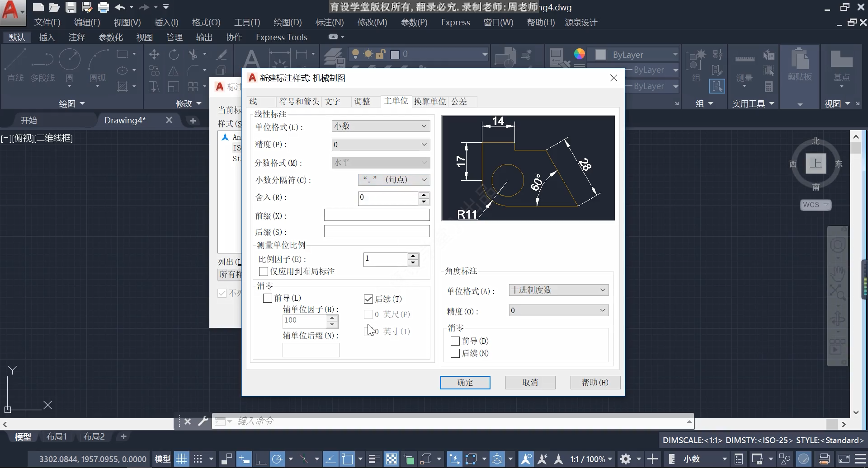
Task: Toggle snap mode in status bar
Action: [198, 459]
